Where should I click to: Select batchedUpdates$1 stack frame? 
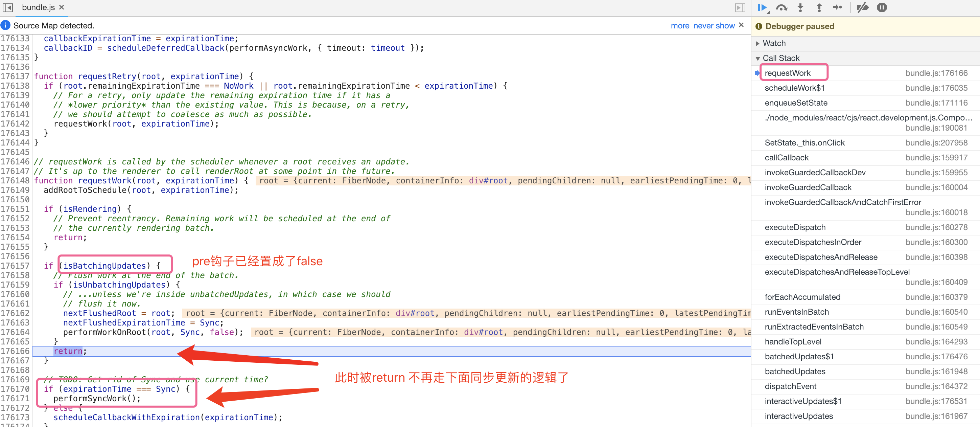pos(865,357)
